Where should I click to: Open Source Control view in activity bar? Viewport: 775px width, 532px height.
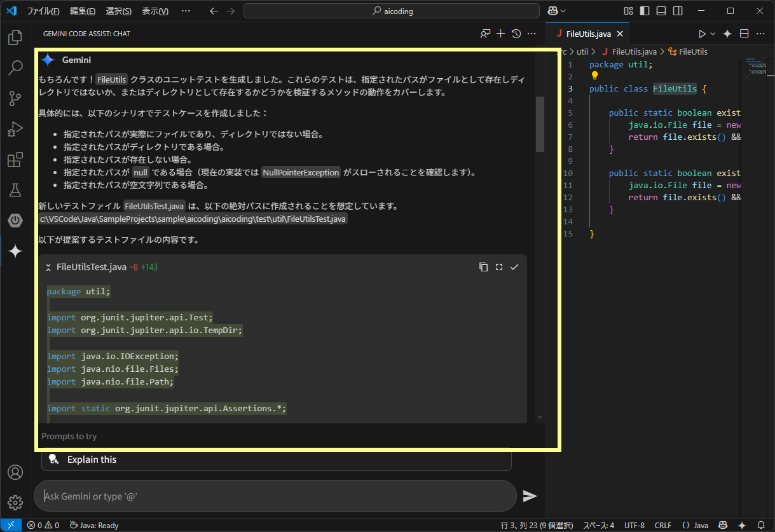pyautogui.click(x=15, y=99)
